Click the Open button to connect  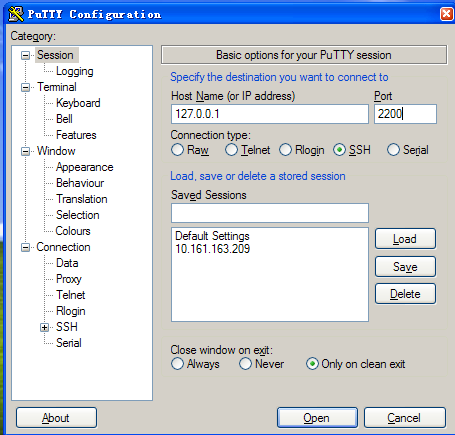point(317,417)
